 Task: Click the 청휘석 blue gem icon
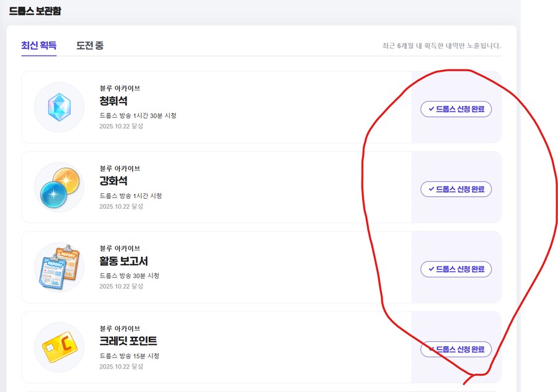tap(59, 108)
